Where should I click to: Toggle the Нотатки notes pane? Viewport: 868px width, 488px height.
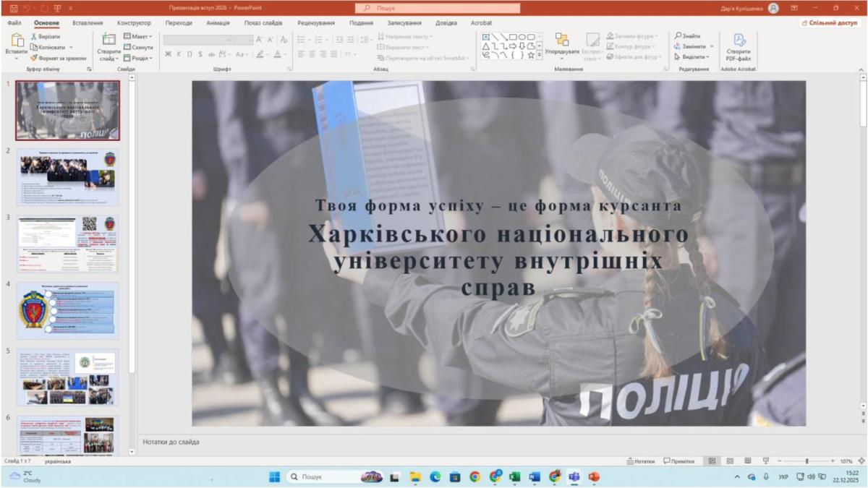tap(640, 461)
